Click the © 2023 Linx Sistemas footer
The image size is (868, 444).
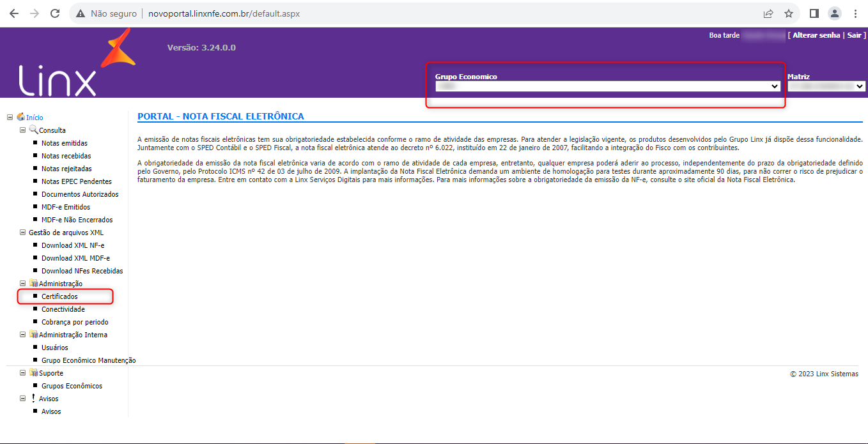pos(824,374)
